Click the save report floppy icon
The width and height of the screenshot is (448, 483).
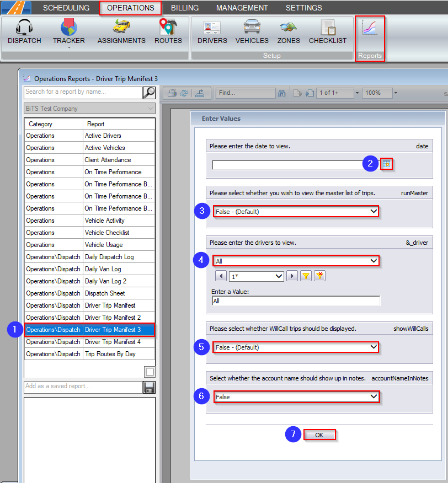pyautogui.click(x=149, y=387)
